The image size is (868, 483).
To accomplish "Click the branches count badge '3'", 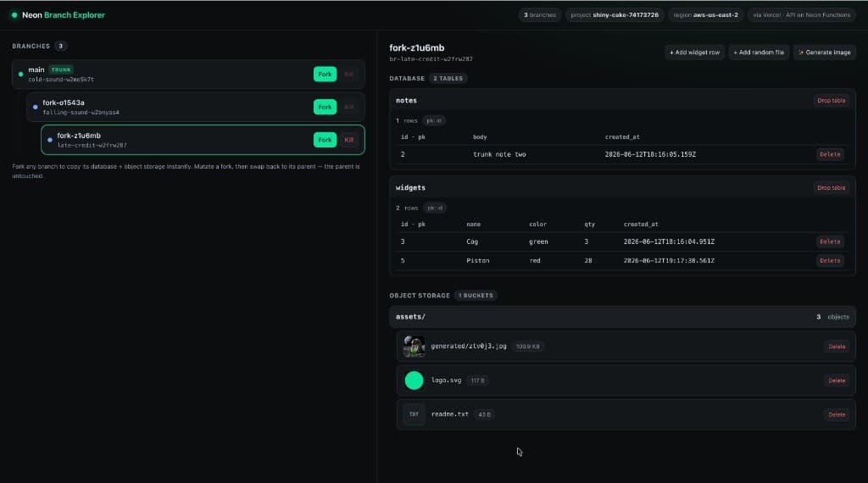I will click(x=61, y=46).
